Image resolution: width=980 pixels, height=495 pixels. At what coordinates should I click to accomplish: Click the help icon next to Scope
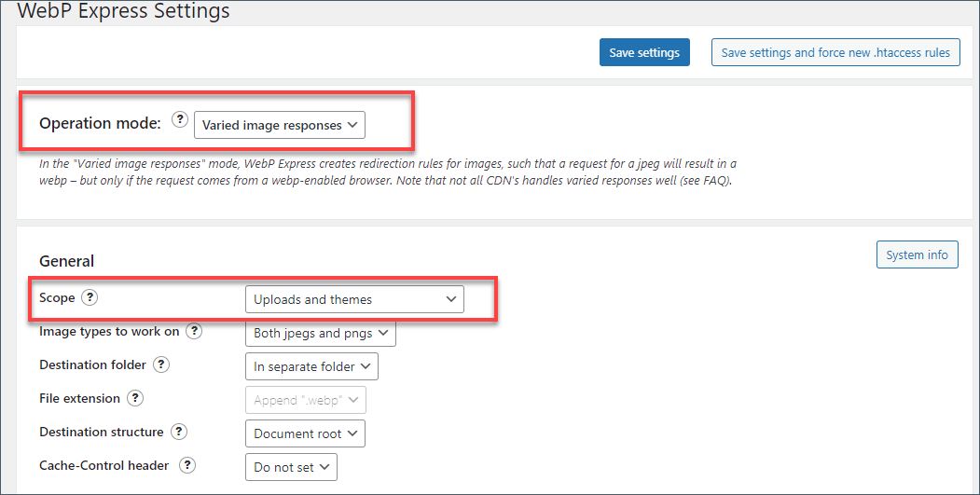click(x=90, y=297)
